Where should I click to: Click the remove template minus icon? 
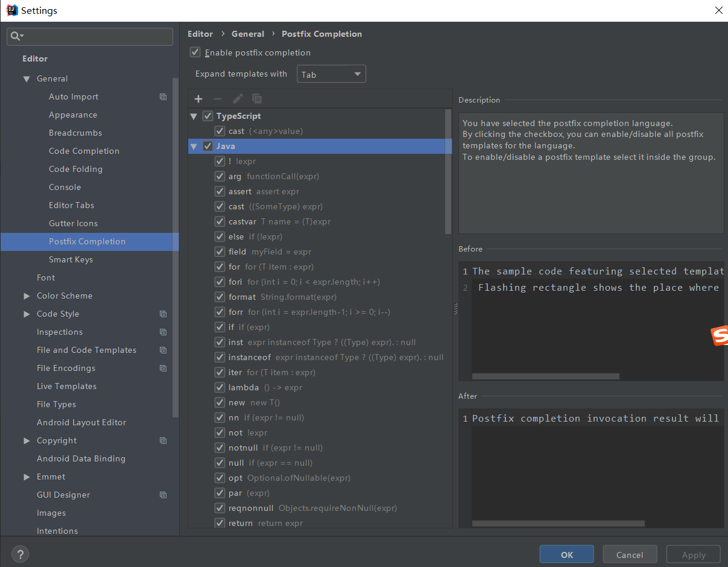[218, 98]
